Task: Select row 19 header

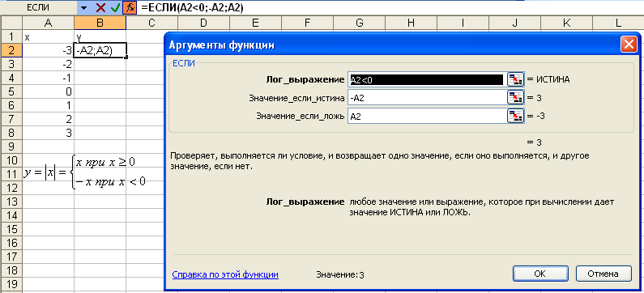Action: click(11, 284)
